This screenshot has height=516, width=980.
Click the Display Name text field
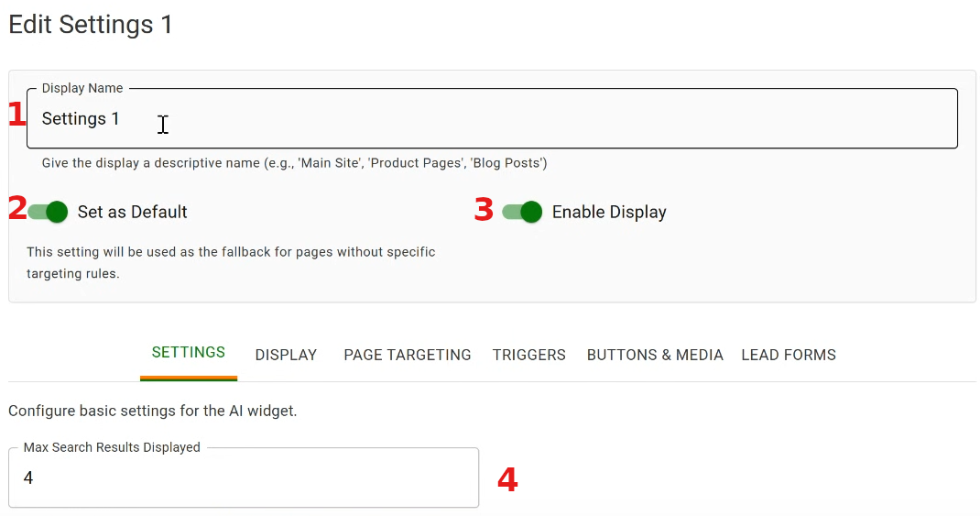tap(492, 119)
